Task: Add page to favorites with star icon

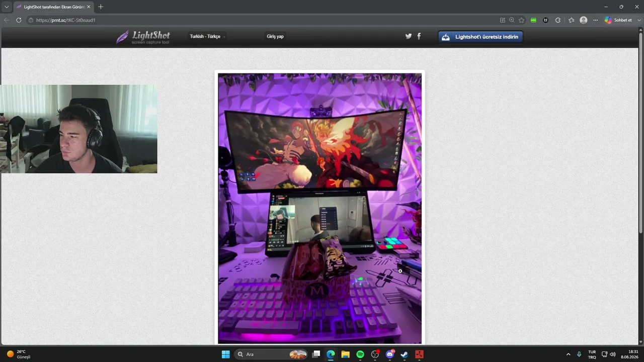Action: point(521,20)
